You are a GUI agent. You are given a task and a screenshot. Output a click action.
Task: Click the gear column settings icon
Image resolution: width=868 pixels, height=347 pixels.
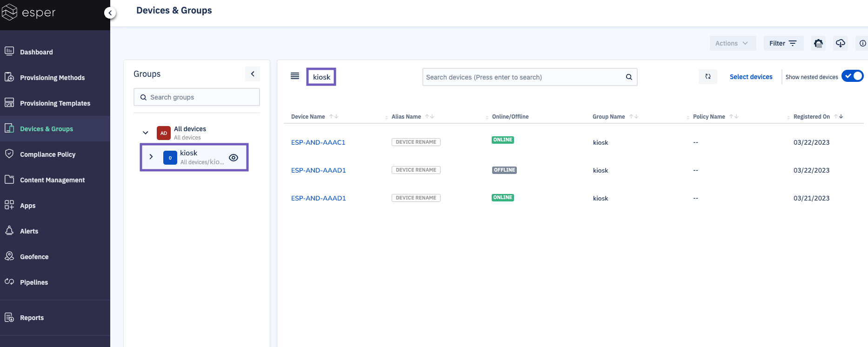click(x=818, y=43)
